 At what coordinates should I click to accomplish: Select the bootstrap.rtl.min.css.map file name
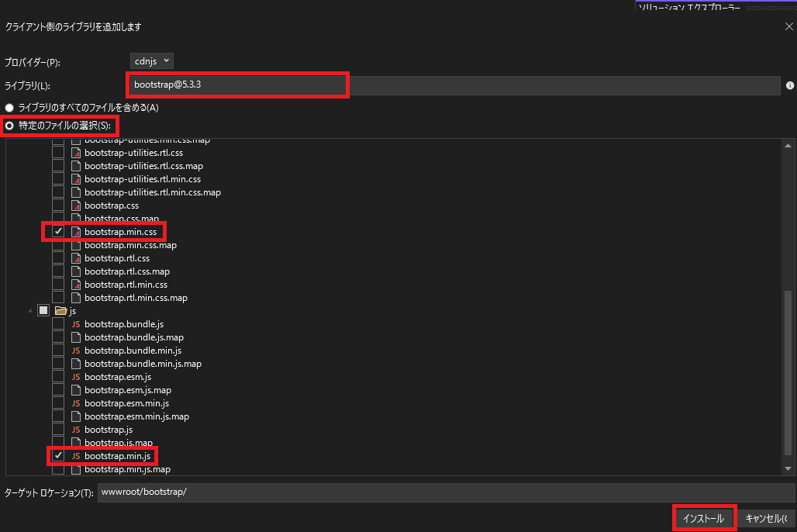(x=136, y=298)
